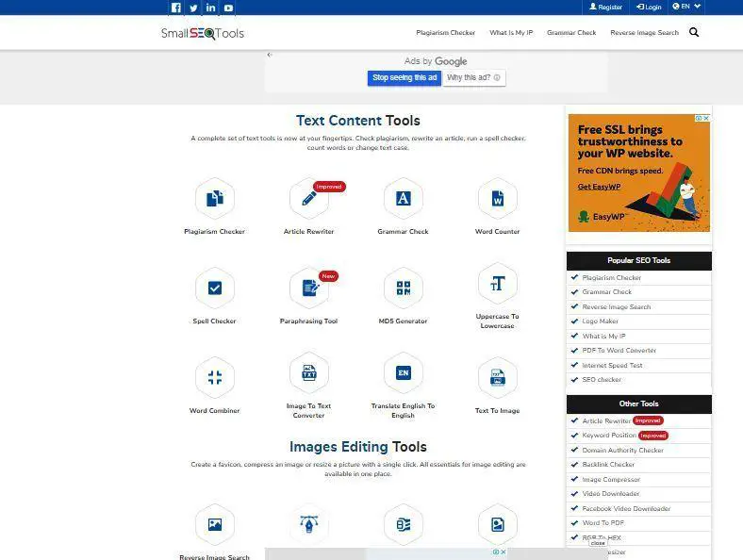Close the bottom banner ad
The height and width of the screenshot is (560, 743).
click(x=504, y=552)
